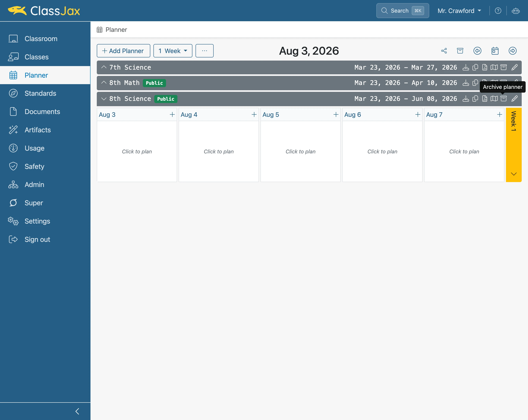Image resolution: width=528 pixels, height=420 pixels.
Task: Expand the 7th Science planner chevron
Action: click(104, 67)
